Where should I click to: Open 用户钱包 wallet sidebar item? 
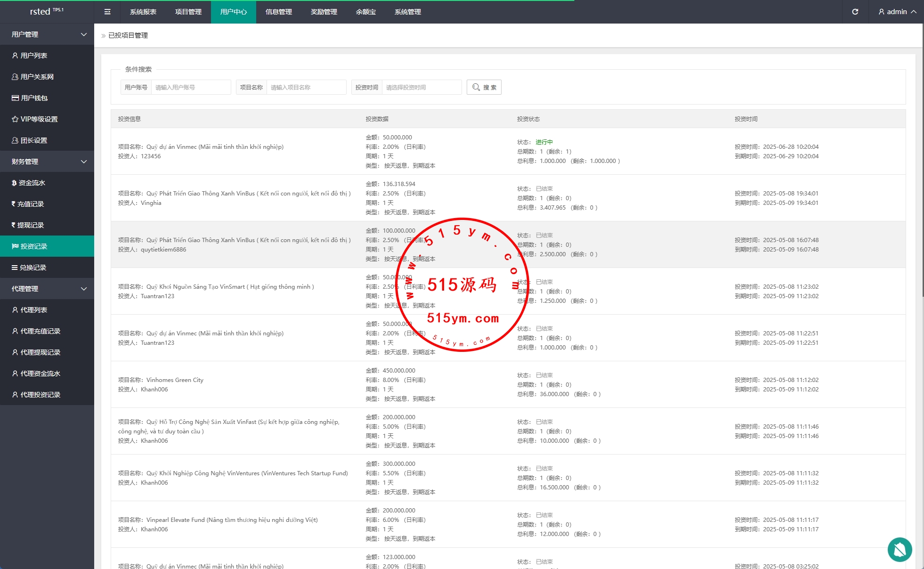[34, 98]
